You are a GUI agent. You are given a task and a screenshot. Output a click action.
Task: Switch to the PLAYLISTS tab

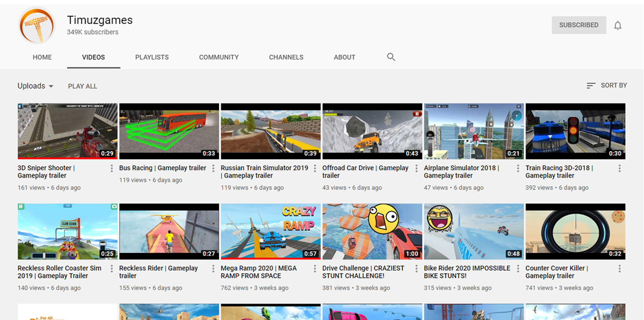(152, 57)
